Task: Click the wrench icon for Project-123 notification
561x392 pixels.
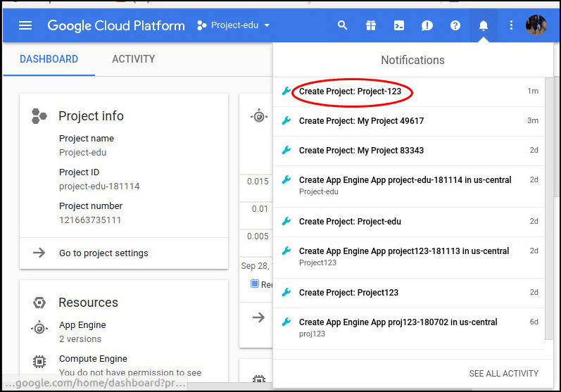Action: (x=286, y=91)
